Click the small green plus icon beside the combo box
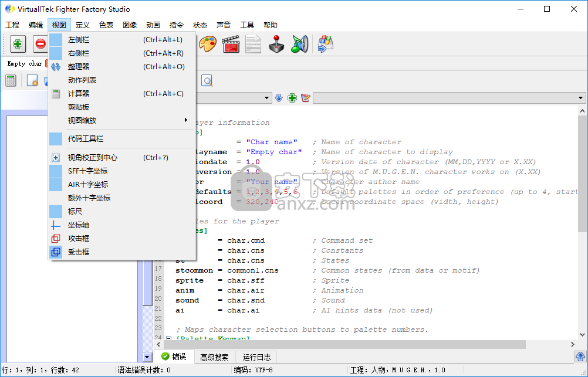The width and height of the screenshot is (588, 377). pos(292,98)
